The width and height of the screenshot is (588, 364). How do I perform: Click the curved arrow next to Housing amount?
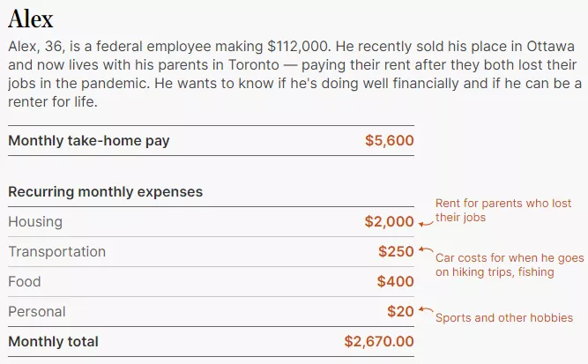click(x=426, y=224)
